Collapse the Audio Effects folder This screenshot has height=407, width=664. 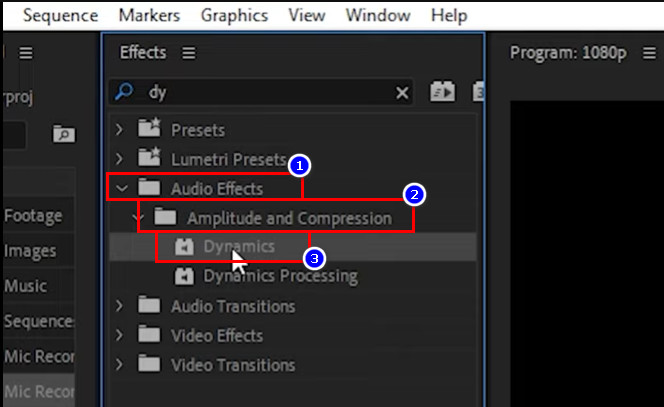122,188
